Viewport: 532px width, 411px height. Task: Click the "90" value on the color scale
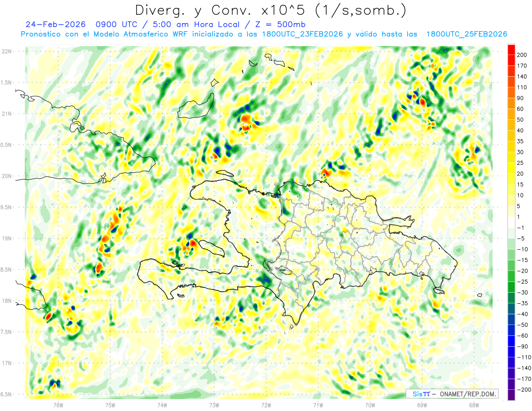click(x=521, y=98)
